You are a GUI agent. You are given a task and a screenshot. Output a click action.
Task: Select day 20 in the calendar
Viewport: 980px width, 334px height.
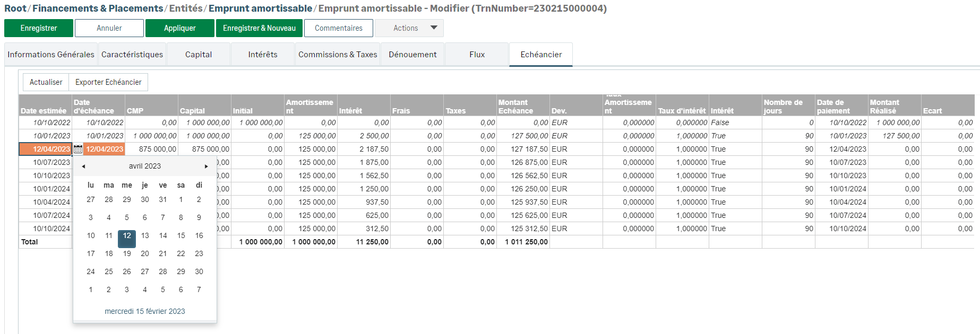point(145,254)
